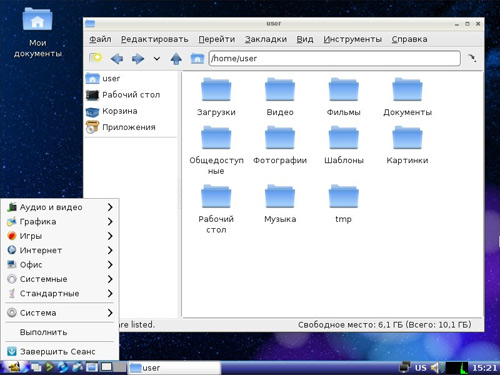Open the Инструменты menu
500x375 pixels.
(x=352, y=39)
